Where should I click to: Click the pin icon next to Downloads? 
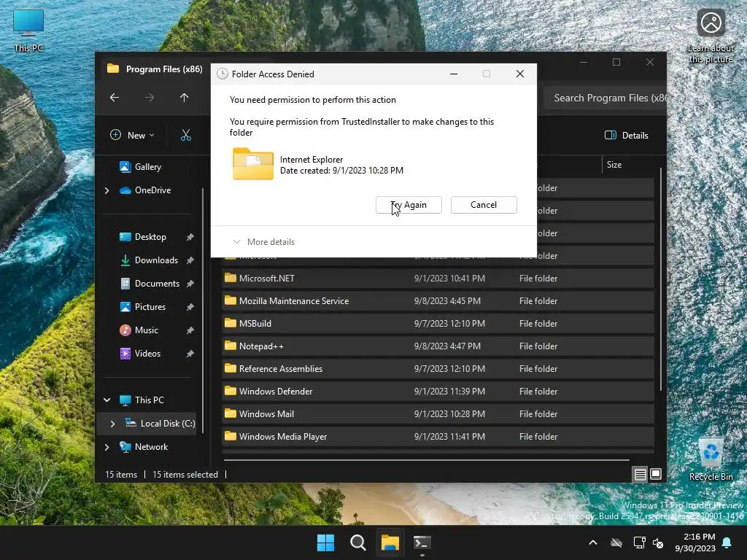(x=190, y=260)
